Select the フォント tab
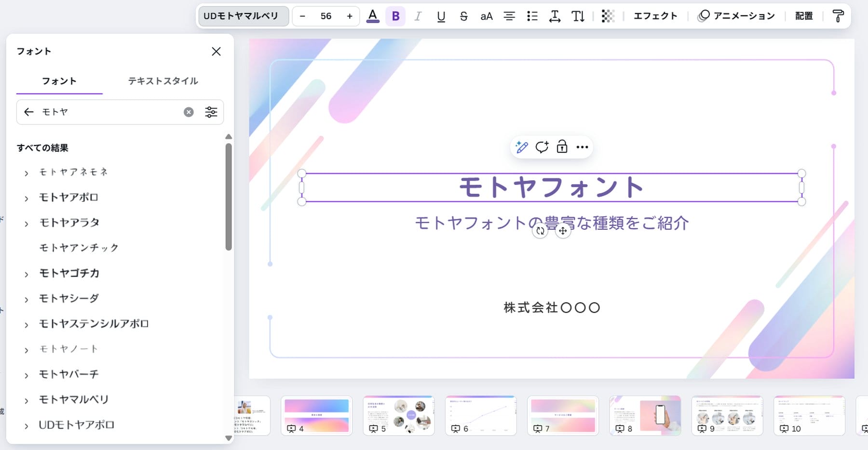Viewport: 868px width, 450px height. point(59,81)
